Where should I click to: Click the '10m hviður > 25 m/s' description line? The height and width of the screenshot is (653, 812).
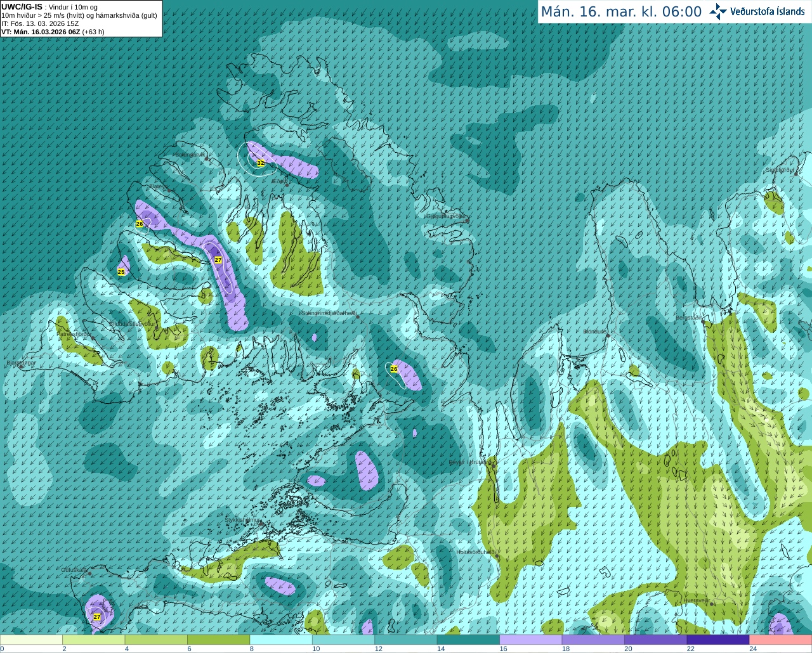pos(79,15)
